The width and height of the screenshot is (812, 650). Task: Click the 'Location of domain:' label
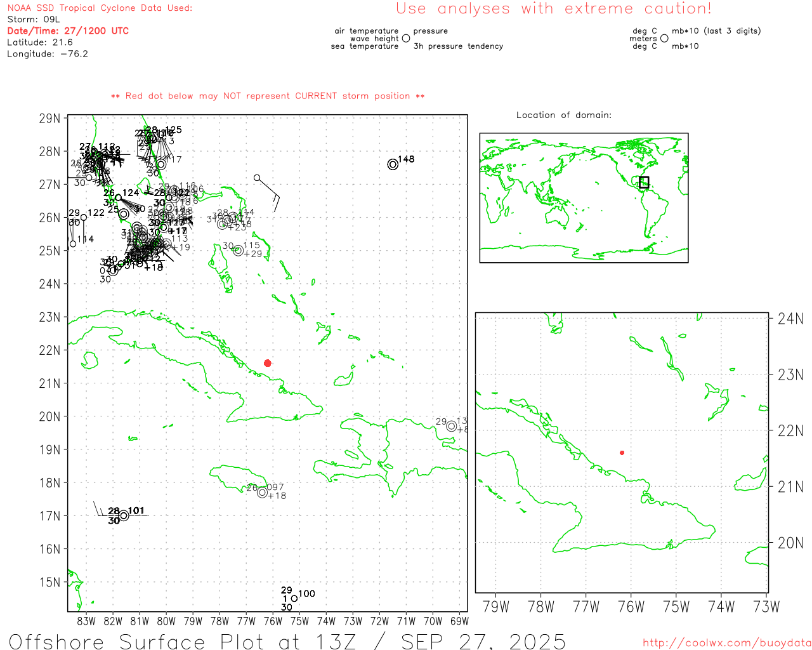coord(563,115)
